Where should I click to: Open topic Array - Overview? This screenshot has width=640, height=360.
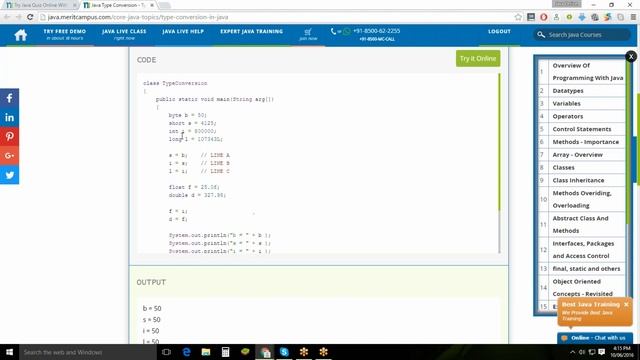[578, 155]
